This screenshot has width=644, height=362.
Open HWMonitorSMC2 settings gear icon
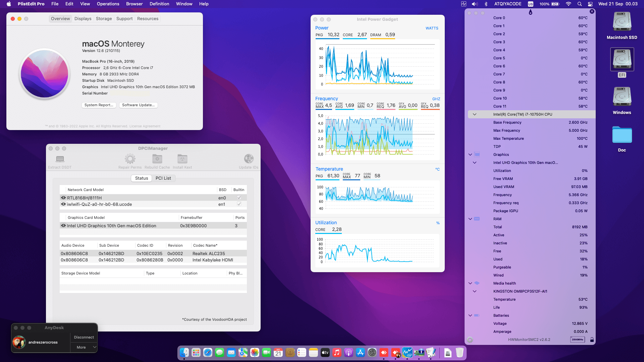(x=470, y=340)
